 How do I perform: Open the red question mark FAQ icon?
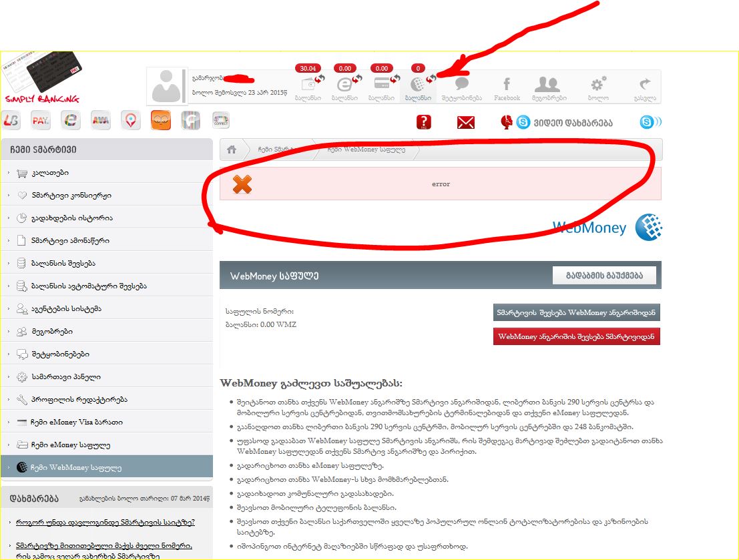pos(424,122)
